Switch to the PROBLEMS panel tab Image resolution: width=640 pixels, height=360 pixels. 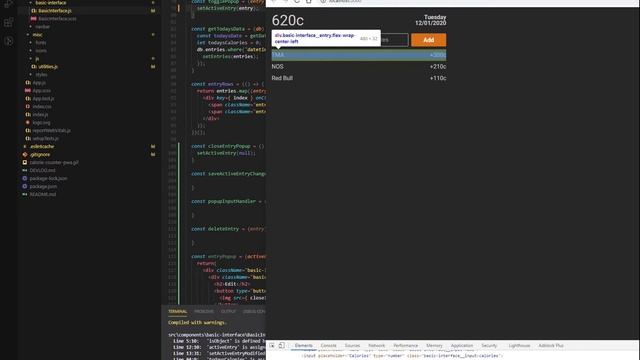coord(204,311)
